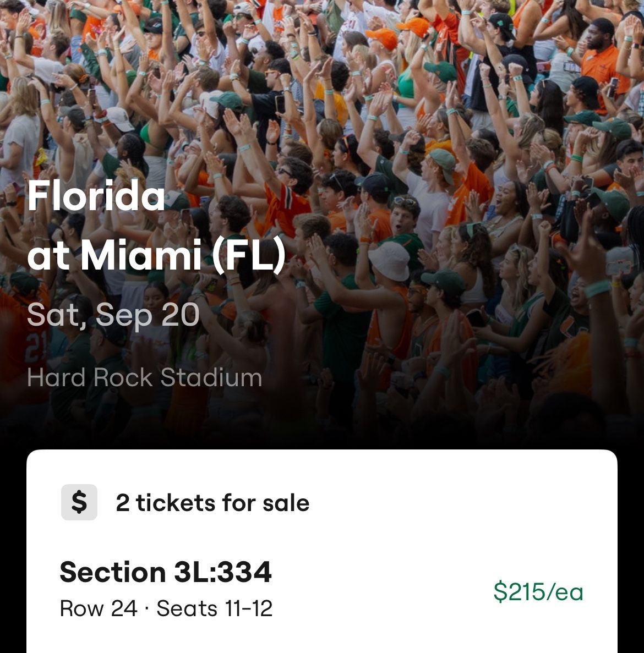Image resolution: width=644 pixels, height=653 pixels.
Task: Tap the word tickets in listing header
Action: [176, 503]
